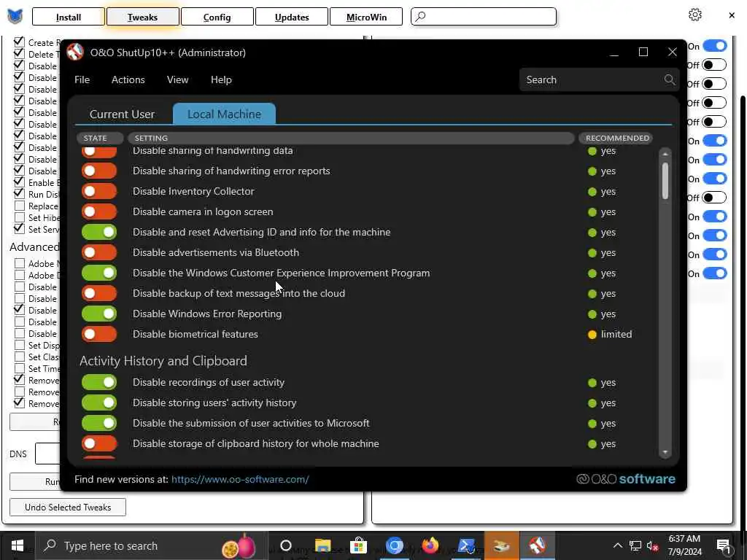The height and width of the screenshot is (560, 747).
Task: Select Local Machine tab
Action: [224, 114]
